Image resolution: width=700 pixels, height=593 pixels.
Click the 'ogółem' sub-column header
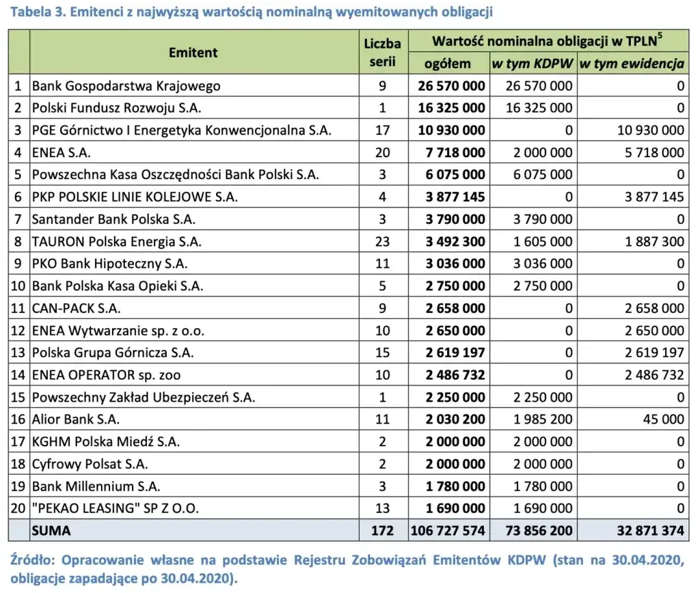pyautogui.click(x=448, y=64)
